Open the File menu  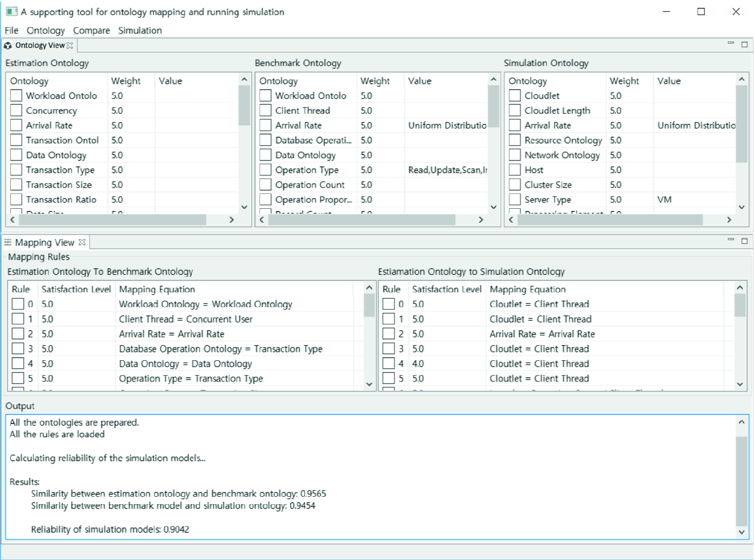pos(11,30)
